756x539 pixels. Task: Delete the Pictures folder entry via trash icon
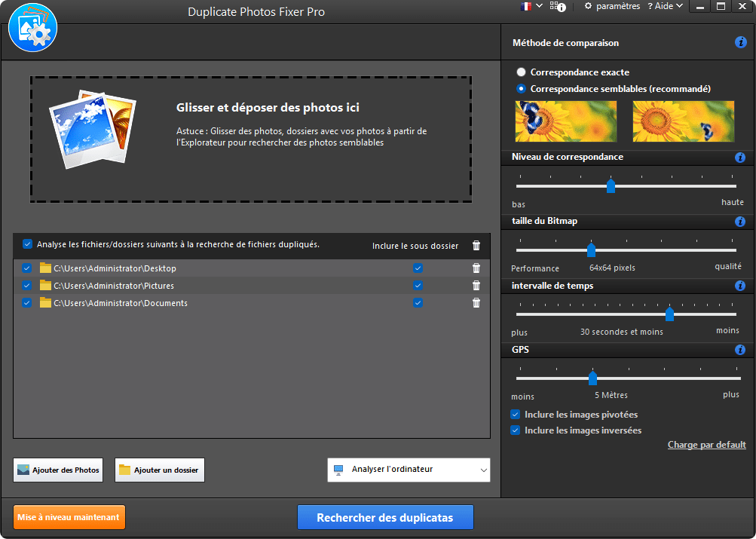coord(476,285)
